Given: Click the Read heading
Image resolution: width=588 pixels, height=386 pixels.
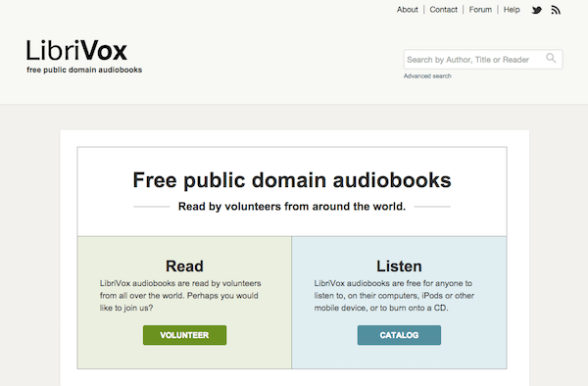Looking at the screenshot, I should (184, 266).
